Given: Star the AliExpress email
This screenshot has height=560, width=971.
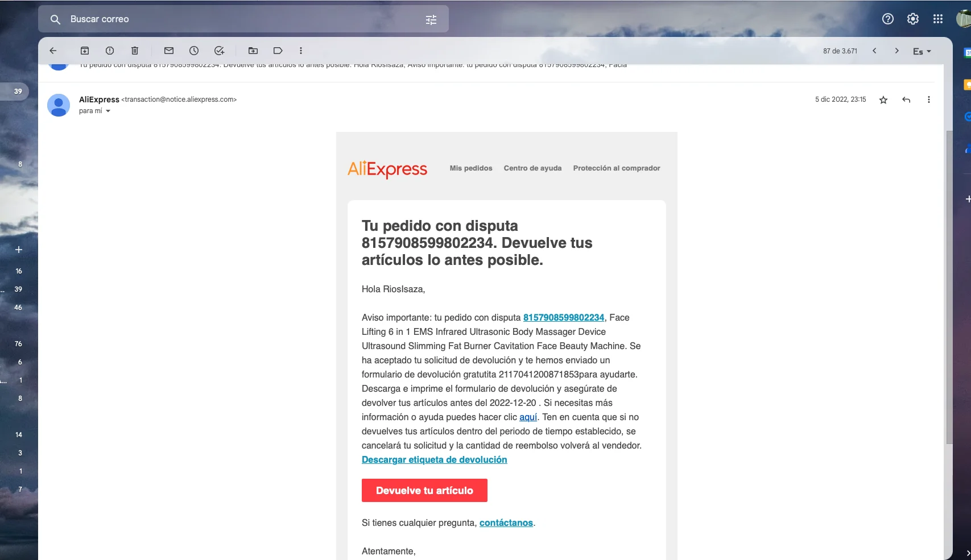Looking at the screenshot, I should 883,100.
